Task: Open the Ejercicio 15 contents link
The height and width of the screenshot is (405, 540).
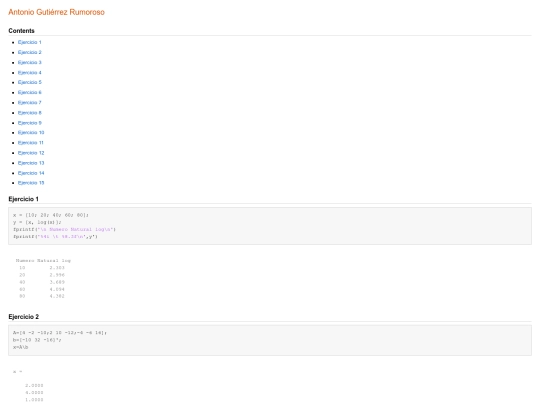Action: [31, 183]
